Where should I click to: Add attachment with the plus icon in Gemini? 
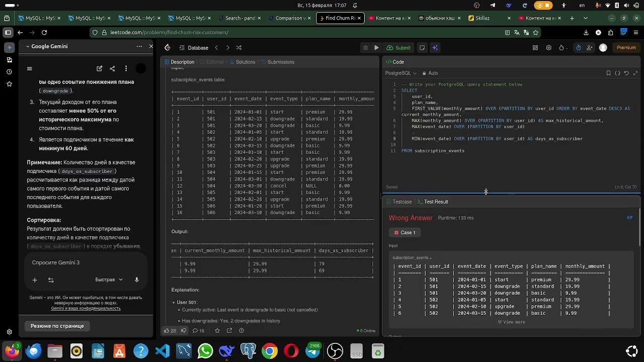[x=35, y=280]
